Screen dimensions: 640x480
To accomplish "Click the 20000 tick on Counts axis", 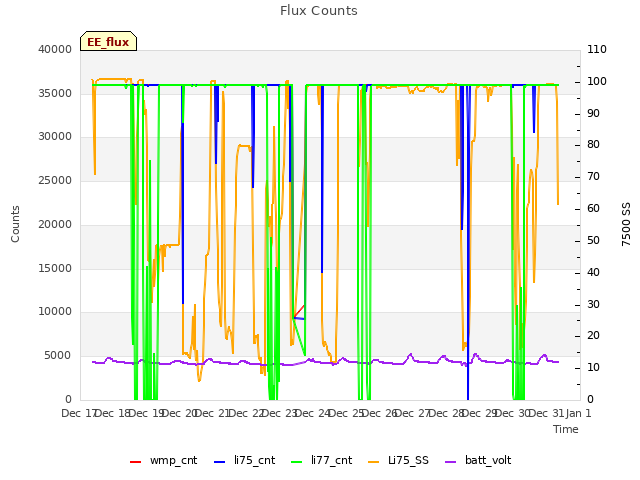I will pos(55,224).
